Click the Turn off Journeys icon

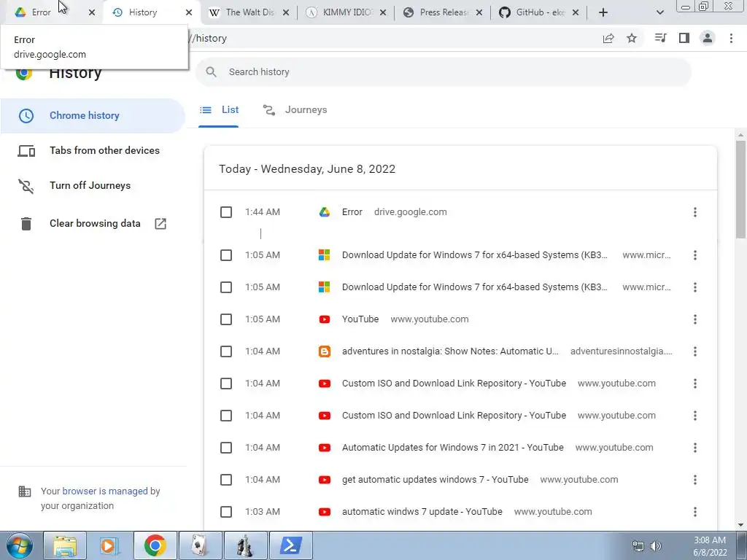coord(26,186)
